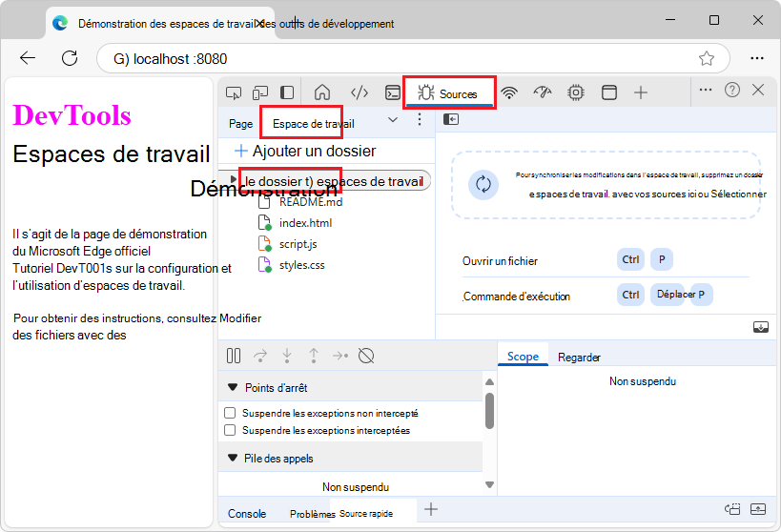Image resolution: width=781 pixels, height=532 pixels.
Task: Click the Sélectionner link
Action: coord(739,194)
